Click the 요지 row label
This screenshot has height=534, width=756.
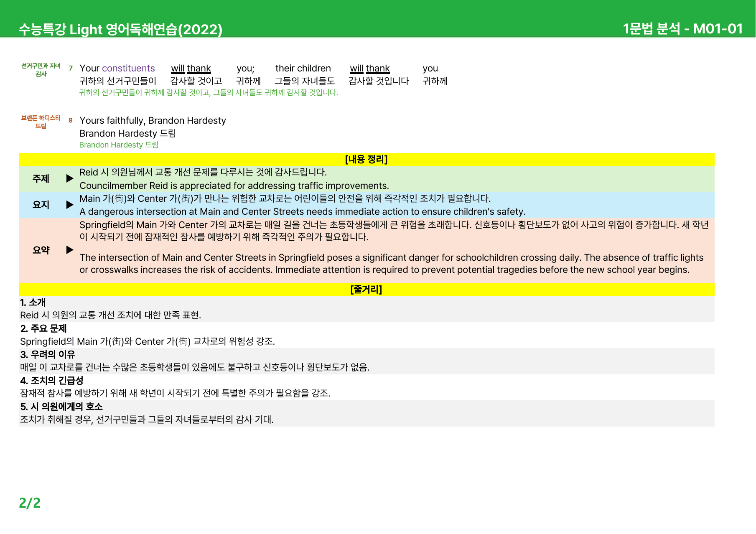click(41, 205)
